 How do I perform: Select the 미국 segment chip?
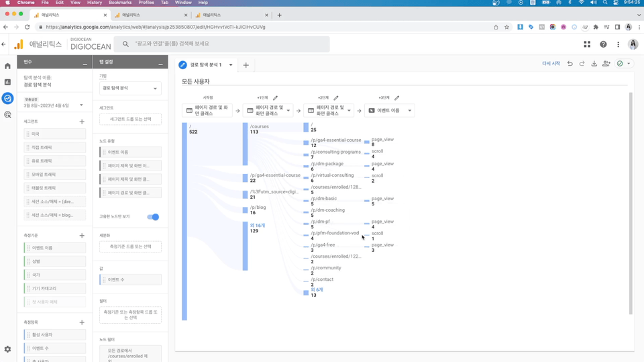click(x=54, y=134)
